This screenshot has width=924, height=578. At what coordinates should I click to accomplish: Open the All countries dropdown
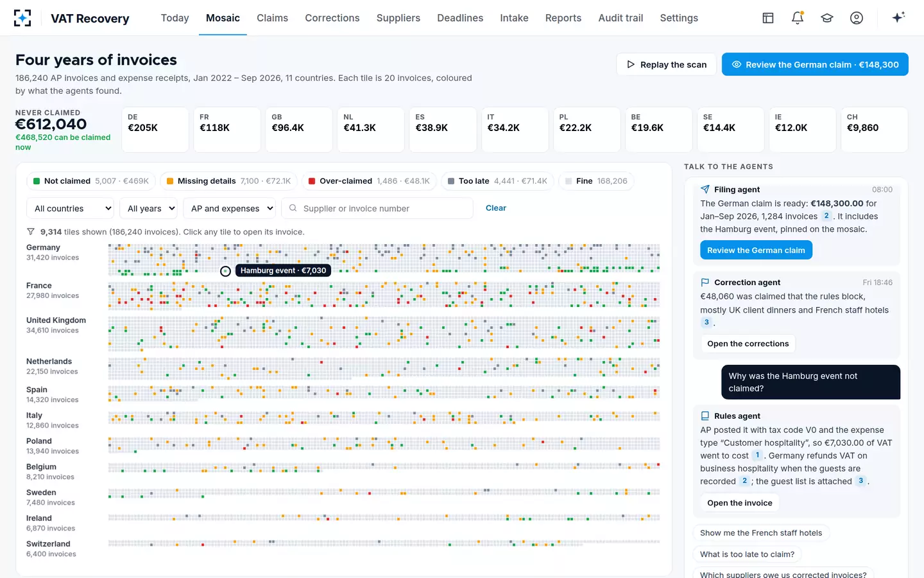[x=71, y=208]
